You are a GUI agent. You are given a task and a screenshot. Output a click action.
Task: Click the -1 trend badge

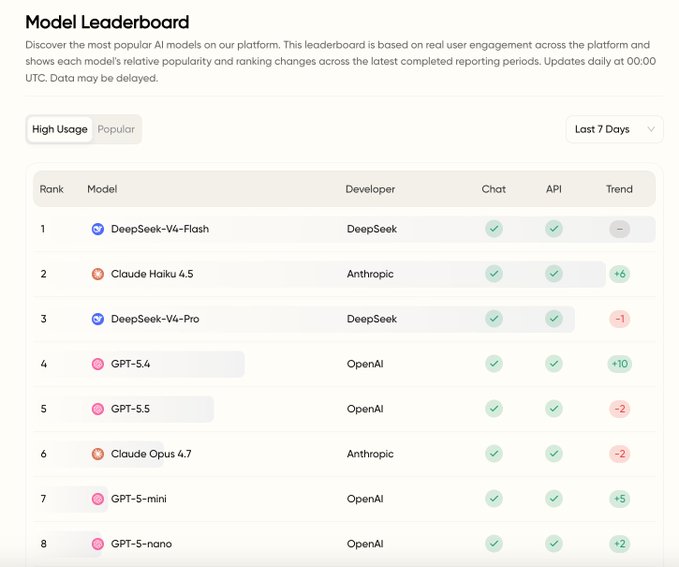[x=620, y=319]
